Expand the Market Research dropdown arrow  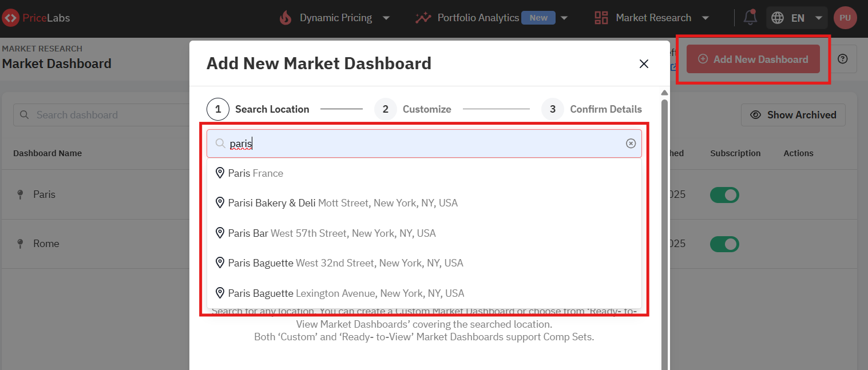[706, 18]
